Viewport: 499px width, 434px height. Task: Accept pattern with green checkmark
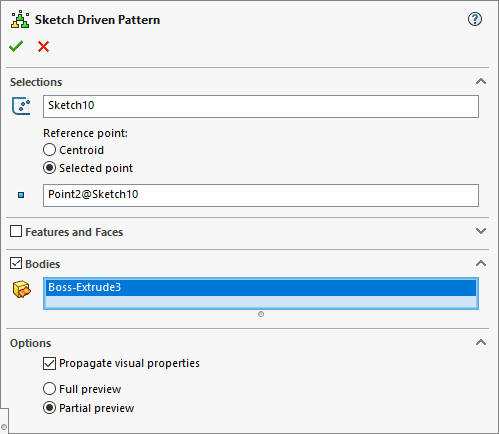coord(16,46)
